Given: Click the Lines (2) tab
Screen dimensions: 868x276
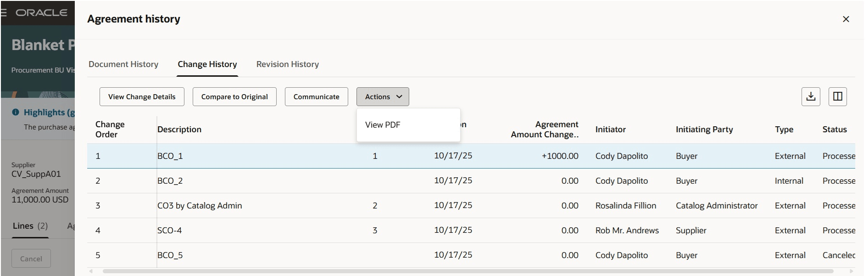Looking at the screenshot, I should point(30,226).
